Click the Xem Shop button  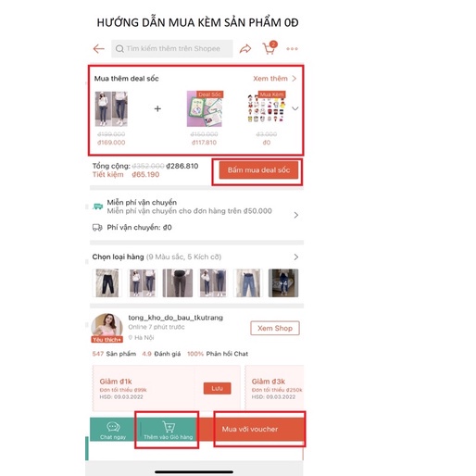tap(275, 328)
